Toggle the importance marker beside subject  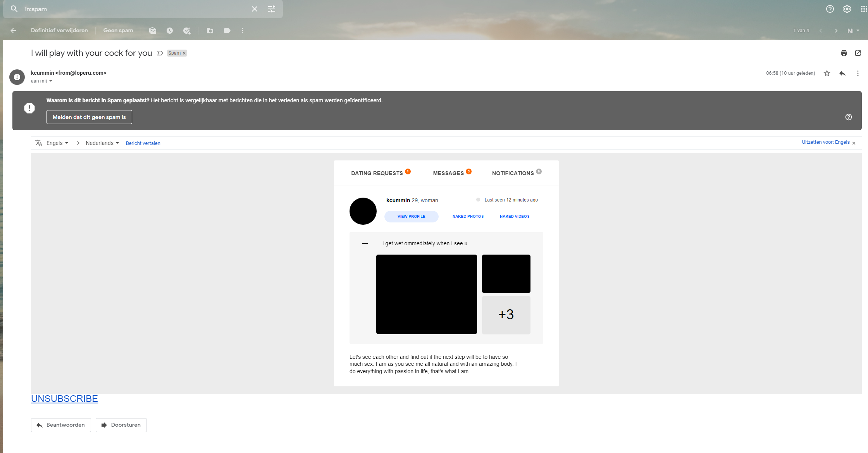[160, 53]
